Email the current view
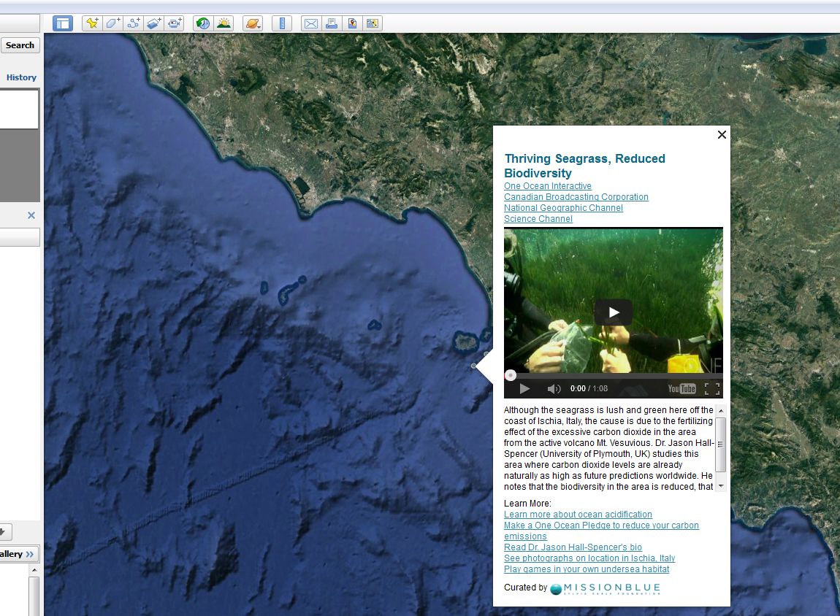 coord(310,23)
